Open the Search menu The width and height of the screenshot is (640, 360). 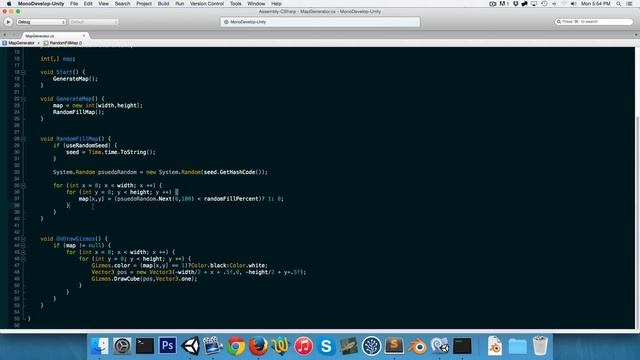click(122, 4)
